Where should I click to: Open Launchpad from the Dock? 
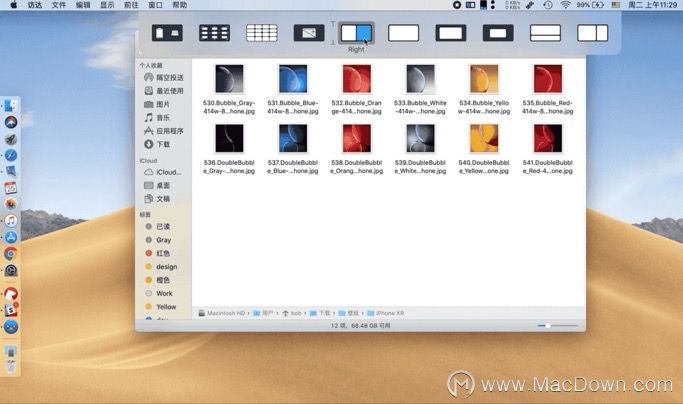coord(11,139)
